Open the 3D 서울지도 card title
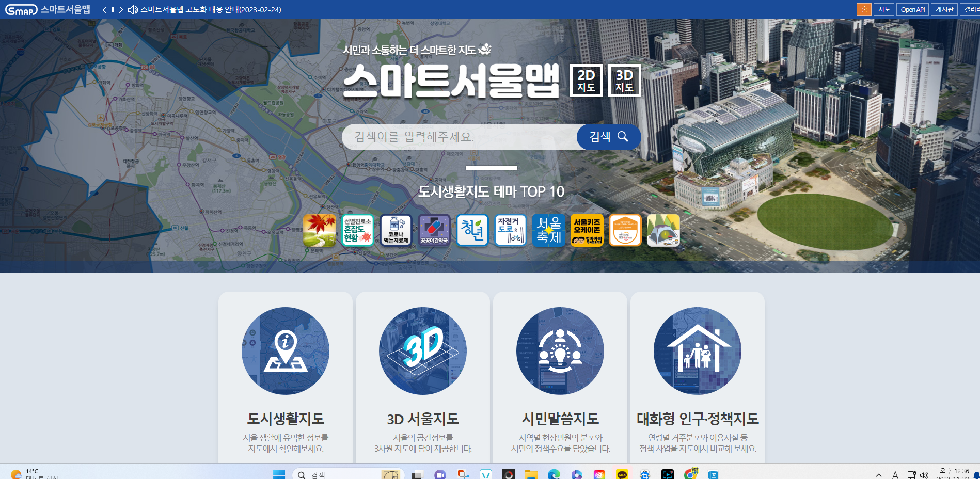The width and height of the screenshot is (980, 479). (423, 419)
